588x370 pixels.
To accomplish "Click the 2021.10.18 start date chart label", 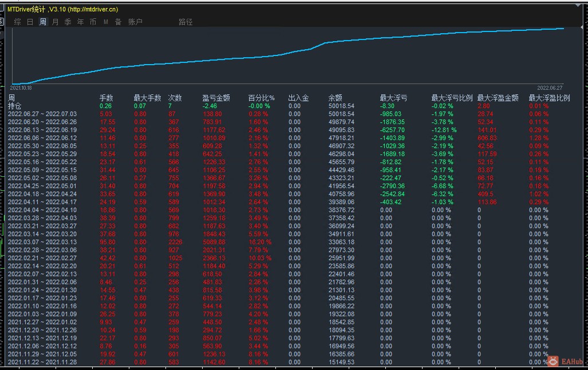I will 21,87.
